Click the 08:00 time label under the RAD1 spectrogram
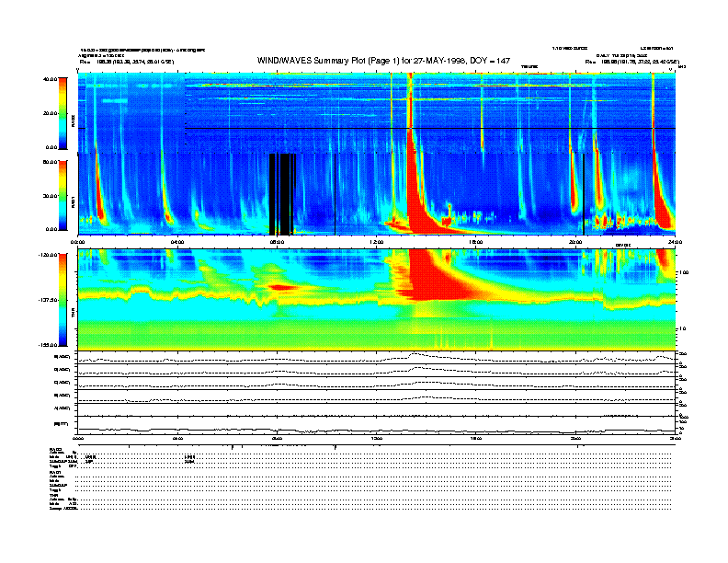 (277, 242)
